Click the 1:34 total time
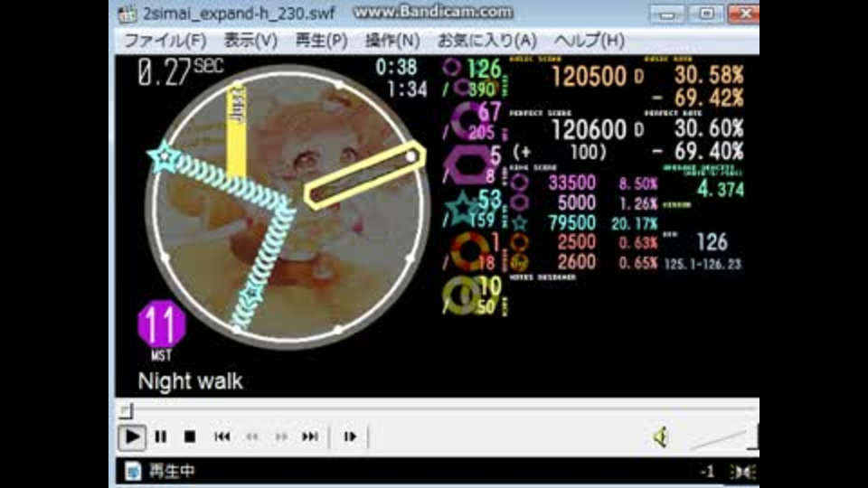 point(407,89)
